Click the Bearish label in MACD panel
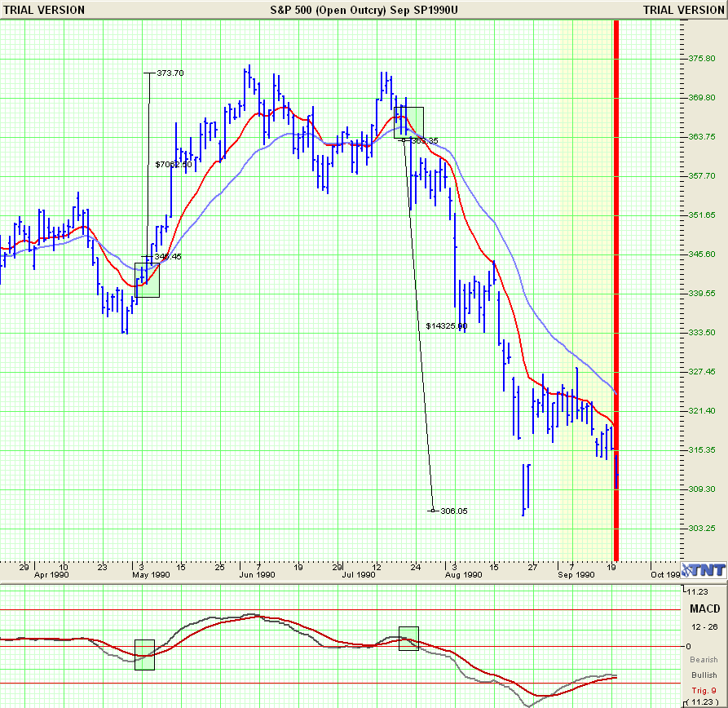This screenshot has width=728, height=708. [x=704, y=660]
